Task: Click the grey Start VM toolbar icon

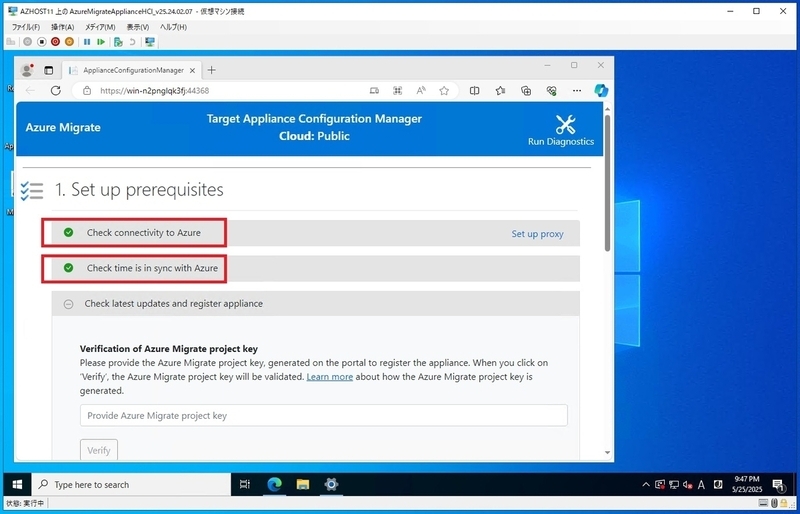Action: (28, 42)
